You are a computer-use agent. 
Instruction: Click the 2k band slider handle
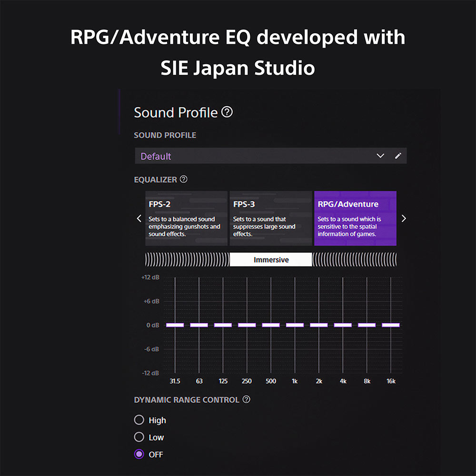click(319, 325)
